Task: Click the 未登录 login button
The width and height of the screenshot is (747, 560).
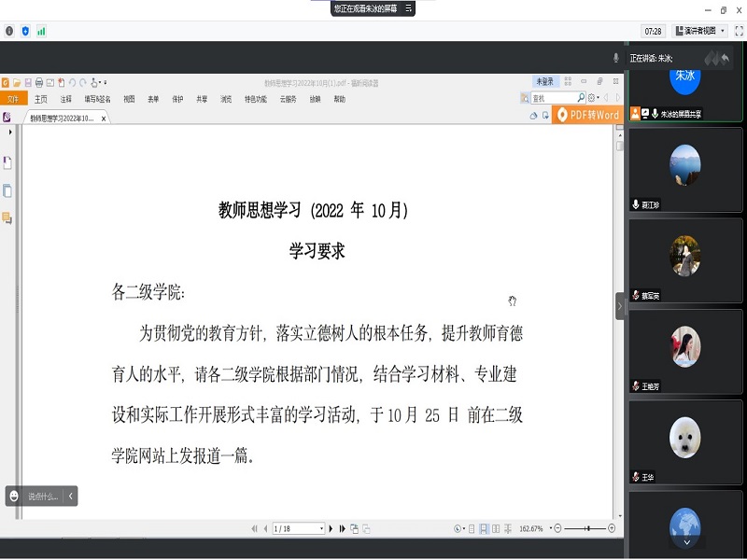Action: click(x=543, y=81)
